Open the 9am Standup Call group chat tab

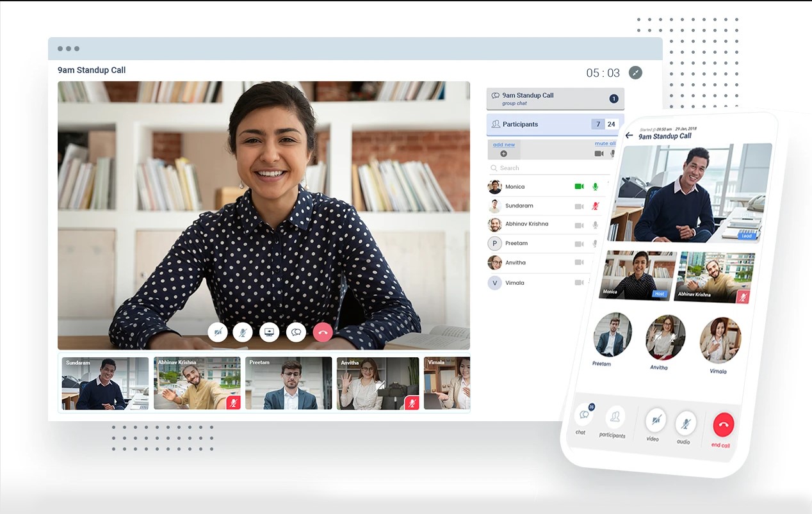(x=555, y=99)
